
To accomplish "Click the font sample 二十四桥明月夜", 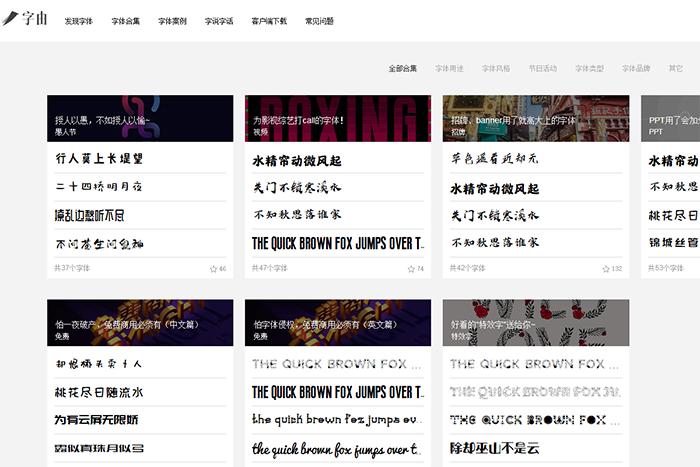I will [99, 187].
